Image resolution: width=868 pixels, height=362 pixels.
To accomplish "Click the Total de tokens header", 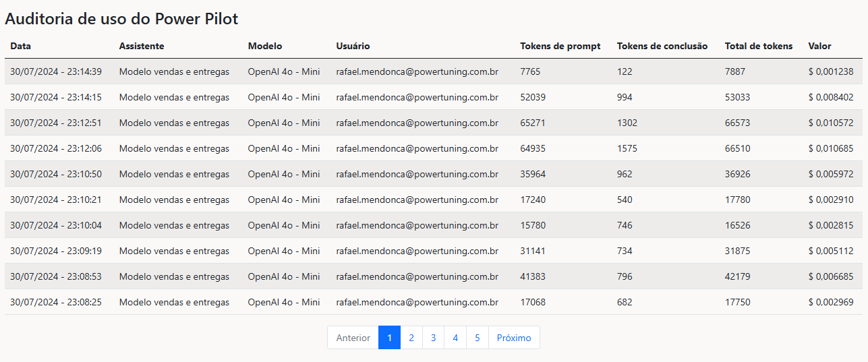I will tap(758, 47).
